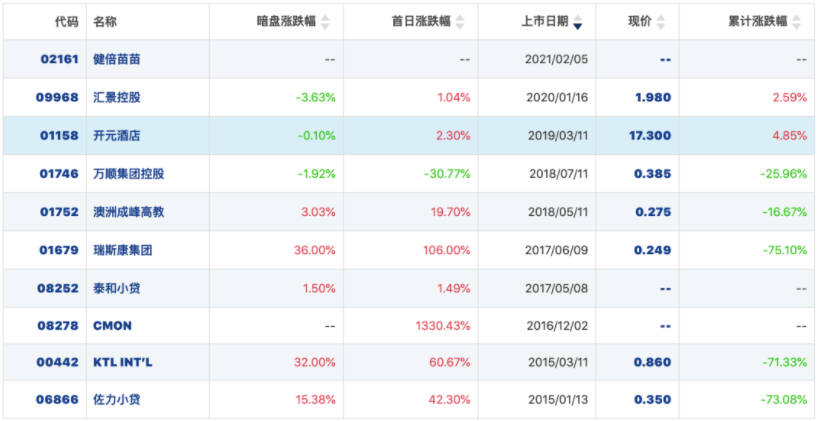Screen dimensions: 820x421
Task: Select listing date 2020/01/16
Action: pos(556,97)
